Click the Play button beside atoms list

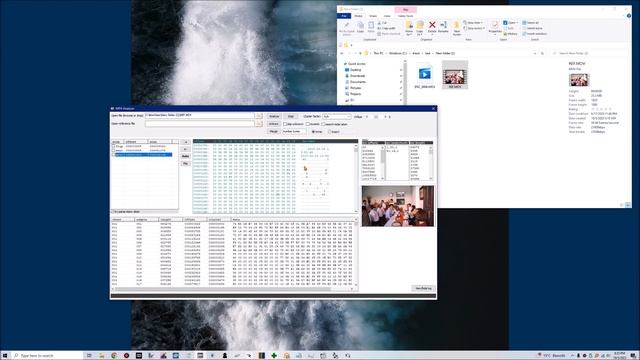[185, 163]
